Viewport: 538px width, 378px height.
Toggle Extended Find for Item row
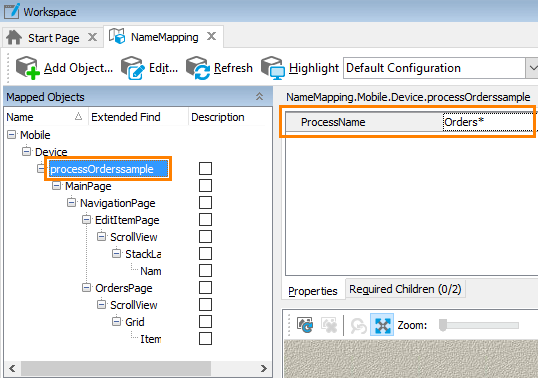tap(205, 339)
